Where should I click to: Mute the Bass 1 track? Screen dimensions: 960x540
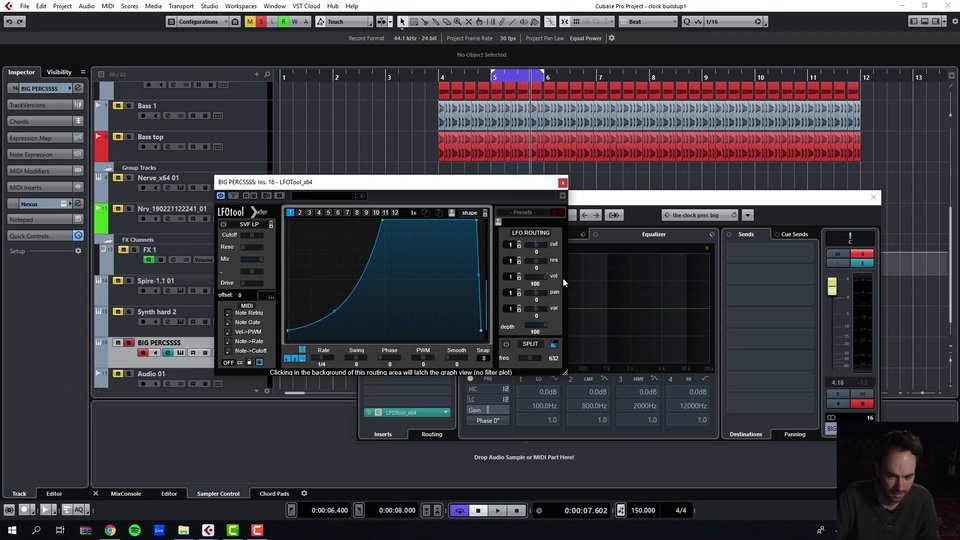click(118, 105)
